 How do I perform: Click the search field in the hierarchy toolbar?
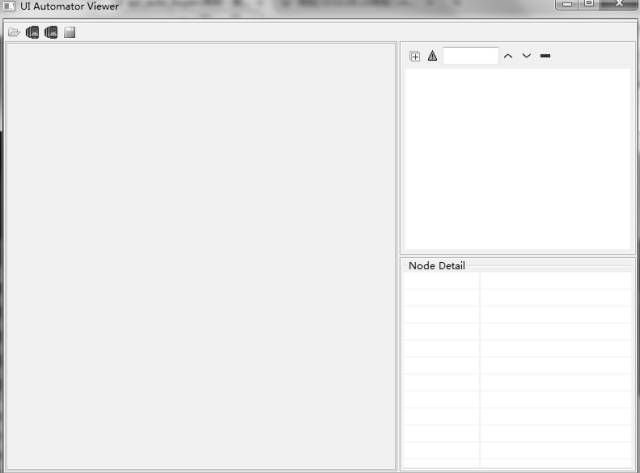coord(471,56)
